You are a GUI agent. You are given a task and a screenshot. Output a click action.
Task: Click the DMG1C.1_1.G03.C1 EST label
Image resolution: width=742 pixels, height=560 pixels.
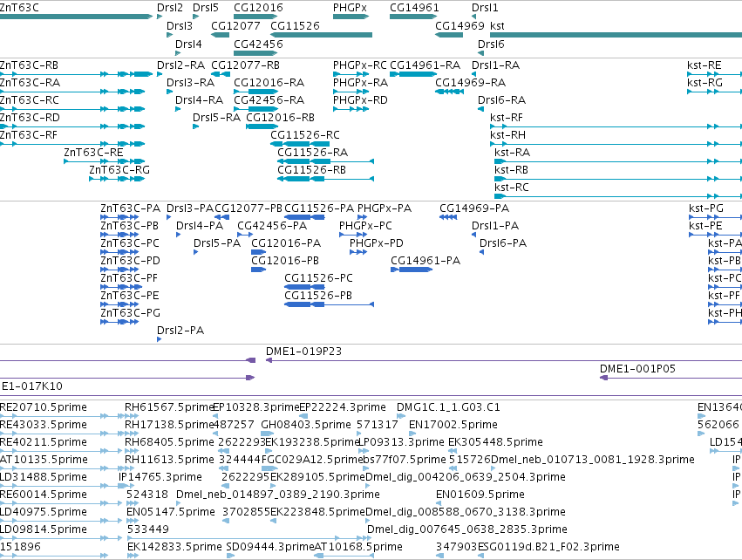click(448, 407)
